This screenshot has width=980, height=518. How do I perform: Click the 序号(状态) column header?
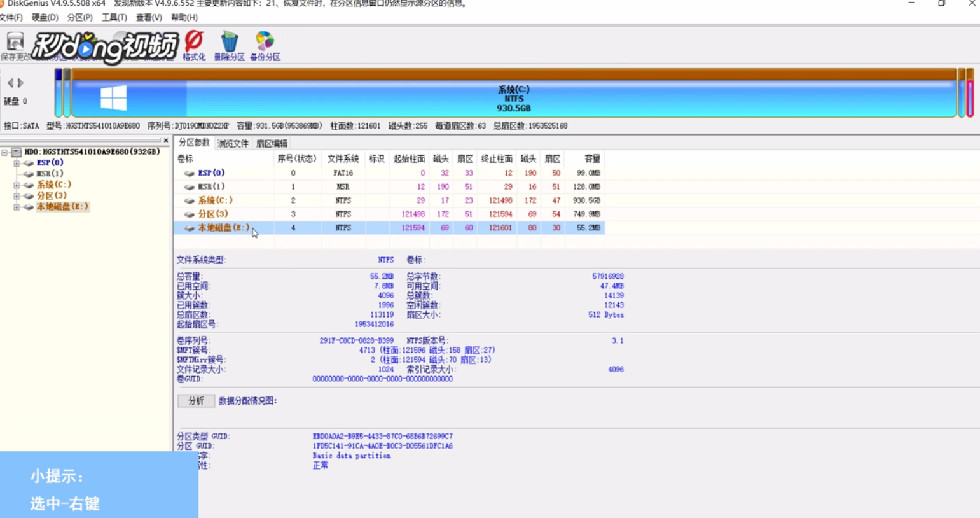(297, 159)
